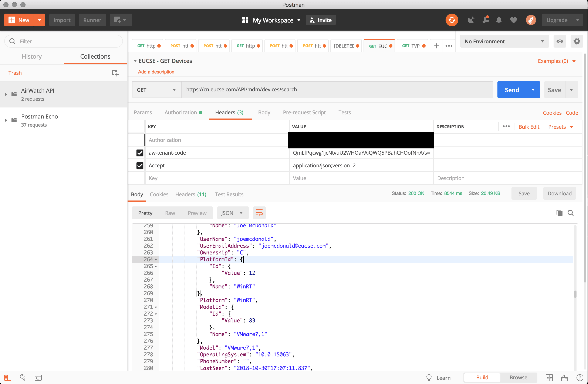Click the Send button
The width and height of the screenshot is (588, 384).
(x=512, y=90)
